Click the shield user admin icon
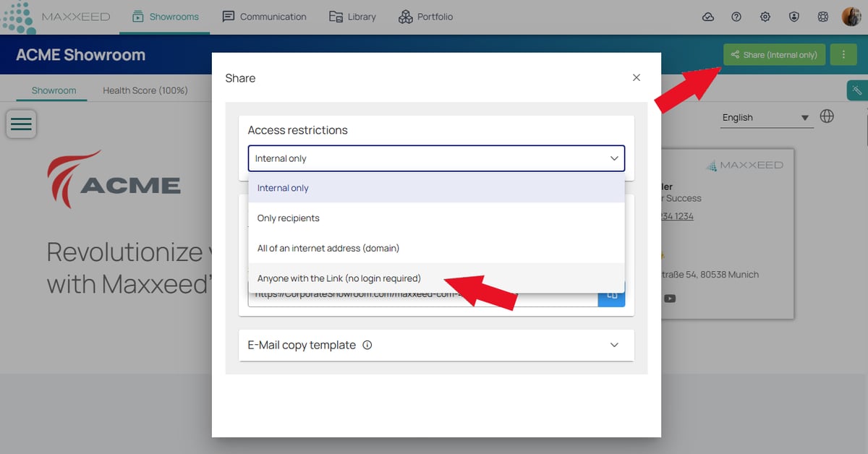868x454 pixels. coord(793,17)
